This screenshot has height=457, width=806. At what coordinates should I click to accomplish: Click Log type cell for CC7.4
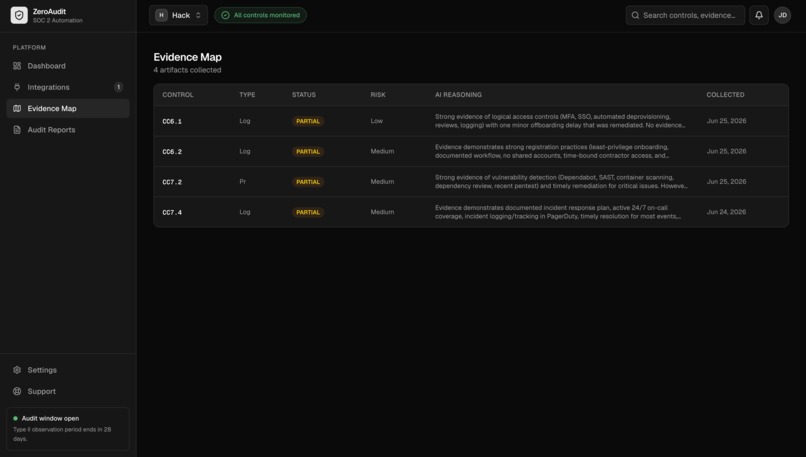(245, 212)
